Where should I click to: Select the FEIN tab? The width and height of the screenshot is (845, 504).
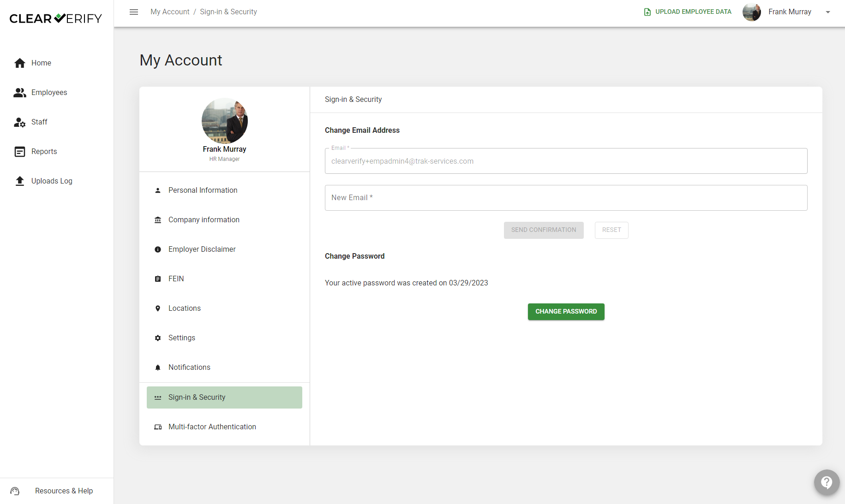pyautogui.click(x=224, y=279)
